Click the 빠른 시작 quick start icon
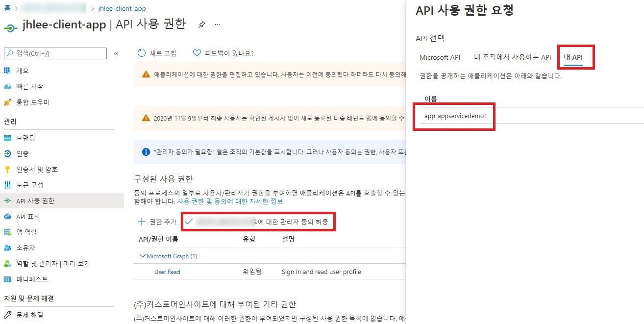The image size is (644, 324). tap(7, 86)
